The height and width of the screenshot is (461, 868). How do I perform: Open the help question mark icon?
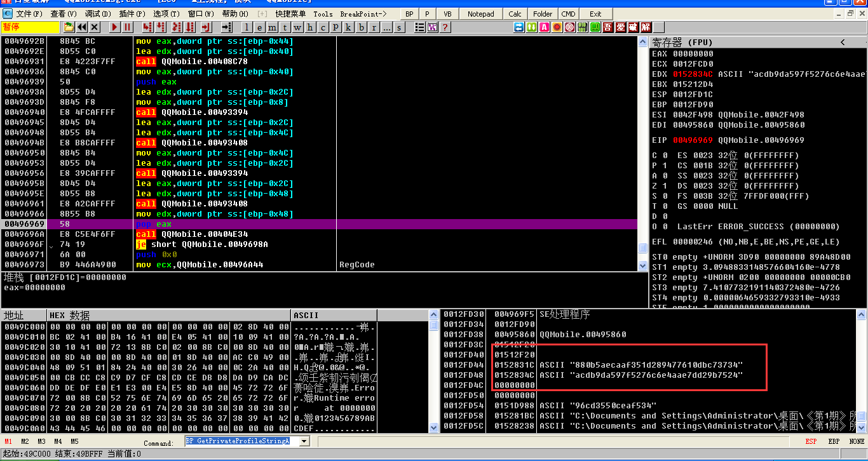coord(445,27)
